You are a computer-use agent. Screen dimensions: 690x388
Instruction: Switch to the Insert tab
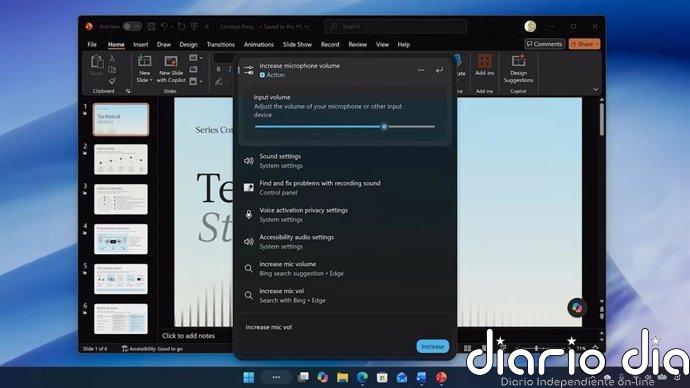tap(140, 44)
